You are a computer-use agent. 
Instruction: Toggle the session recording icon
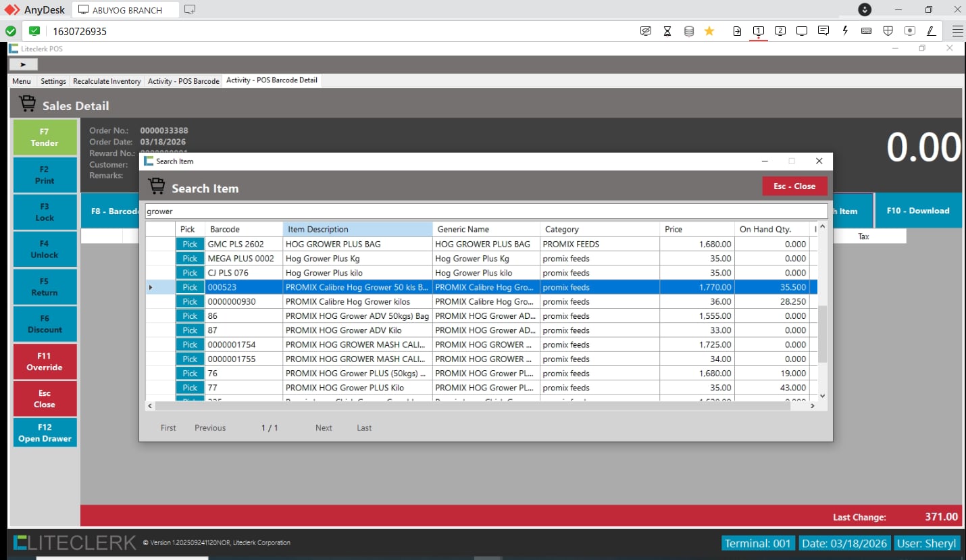[x=910, y=31]
